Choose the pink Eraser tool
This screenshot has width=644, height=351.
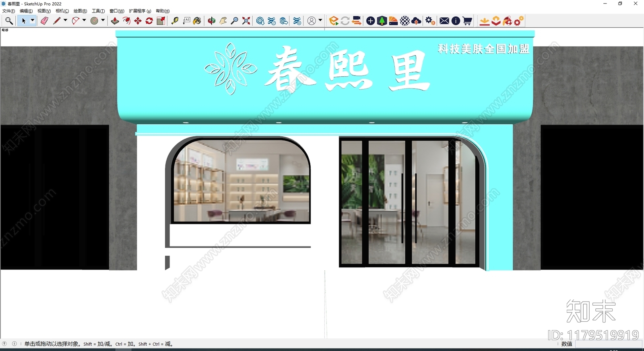point(44,21)
